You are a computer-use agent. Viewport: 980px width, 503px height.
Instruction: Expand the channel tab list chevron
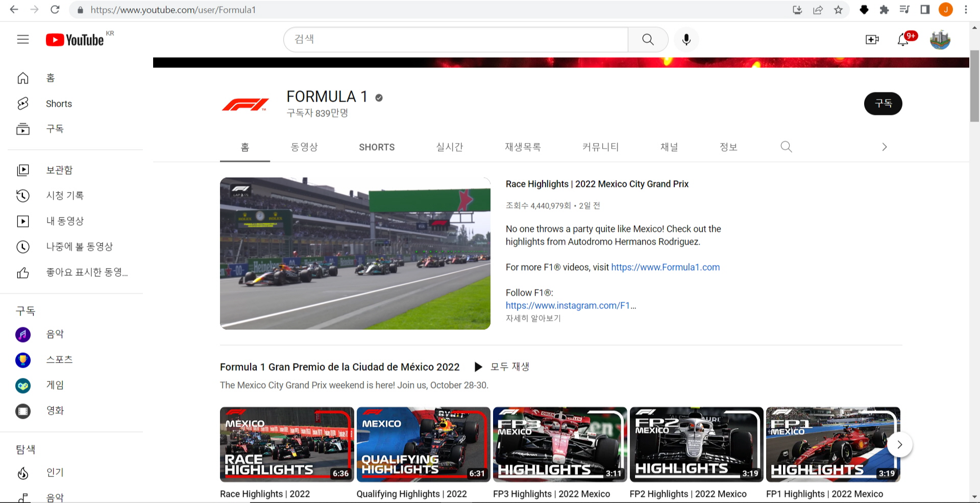(884, 147)
